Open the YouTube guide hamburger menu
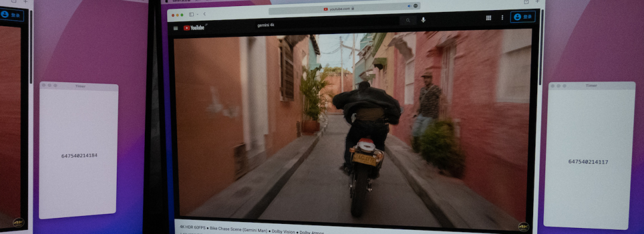Screen dimensions: 644x234 pyautogui.click(x=176, y=28)
